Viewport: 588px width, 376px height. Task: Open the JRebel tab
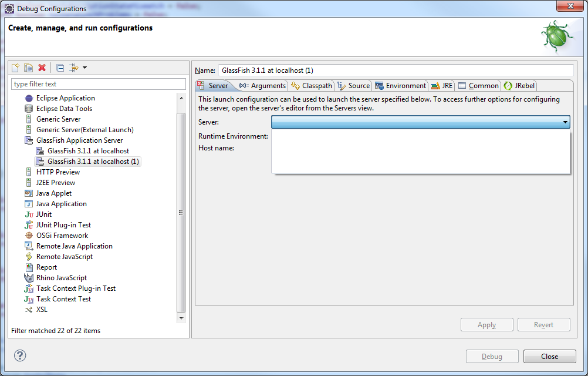point(519,86)
